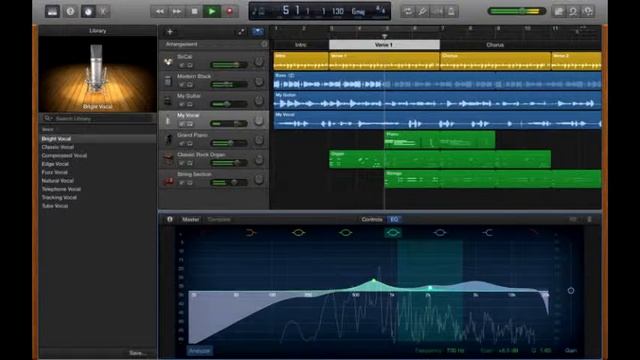
Task: Toggle the Metronome button
Action: point(451,11)
